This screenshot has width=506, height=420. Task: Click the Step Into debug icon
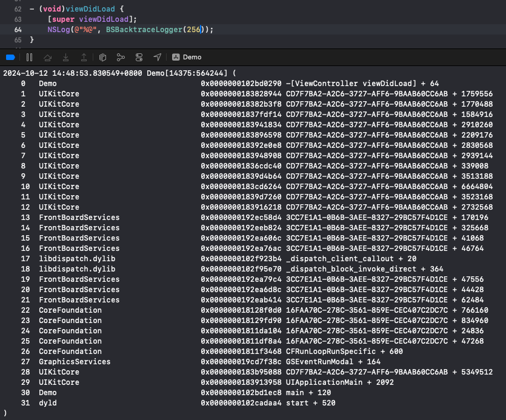66,58
